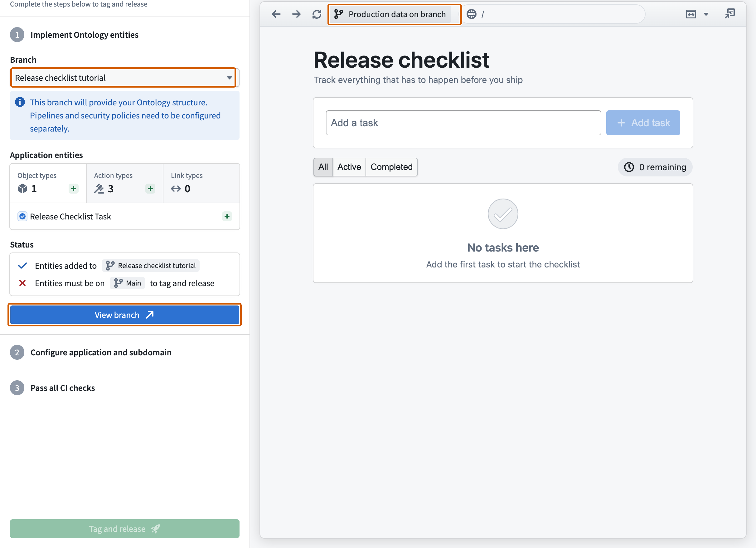The height and width of the screenshot is (548, 756).
Task: Select the Completed filter tab
Action: [x=392, y=167]
